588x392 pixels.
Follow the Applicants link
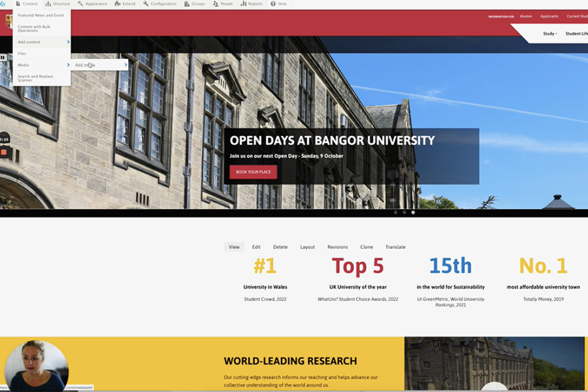click(x=549, y=16)
